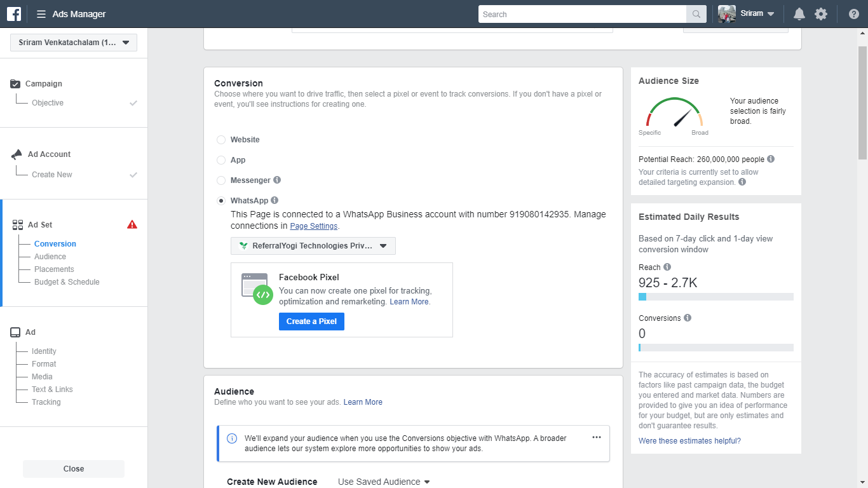Select the WhatsApp radio button
Image resolution: width=868 pixels, height=488 pixels.
click(221, 201)
